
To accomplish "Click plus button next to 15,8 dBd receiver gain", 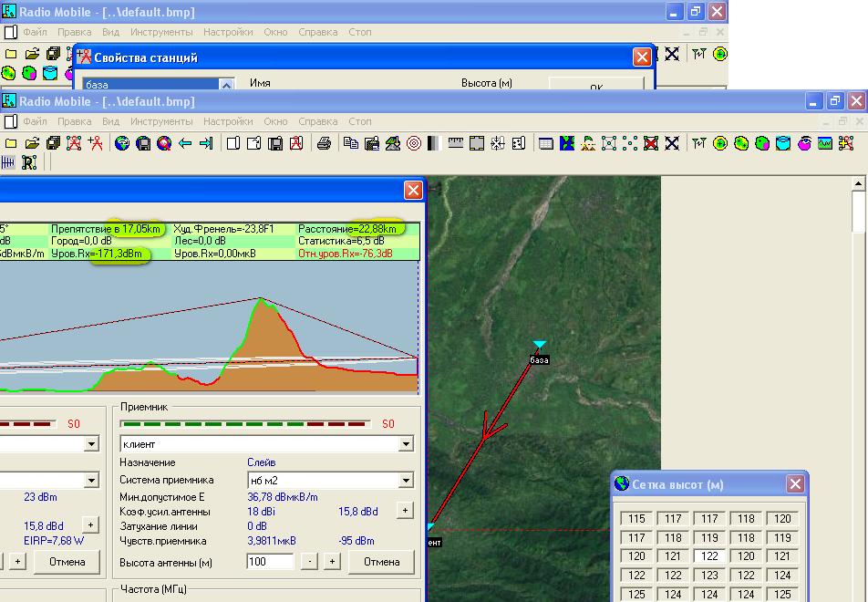I will [405, 512].
